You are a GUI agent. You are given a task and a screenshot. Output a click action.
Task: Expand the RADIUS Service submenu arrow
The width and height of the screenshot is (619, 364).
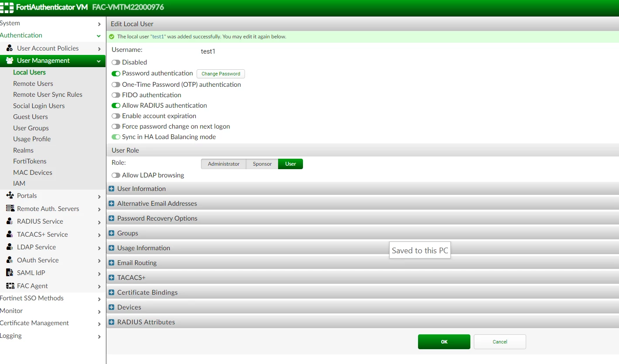click(99, 222)
